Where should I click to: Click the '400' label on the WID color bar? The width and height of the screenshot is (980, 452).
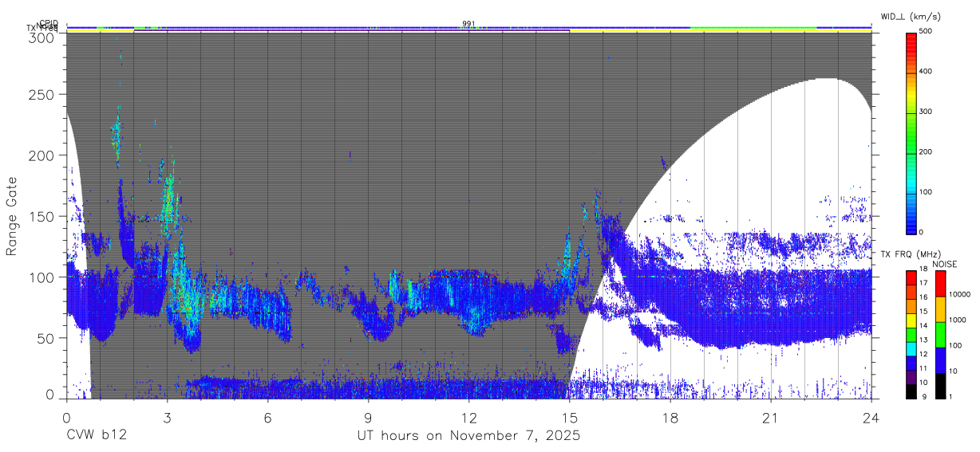coord(927,72)
